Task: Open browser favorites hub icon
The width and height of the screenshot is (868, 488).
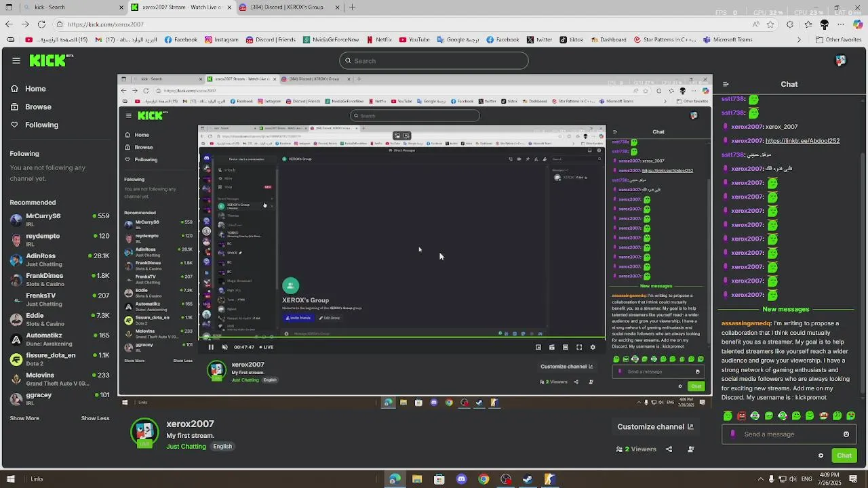Action: tap(807, 24)
